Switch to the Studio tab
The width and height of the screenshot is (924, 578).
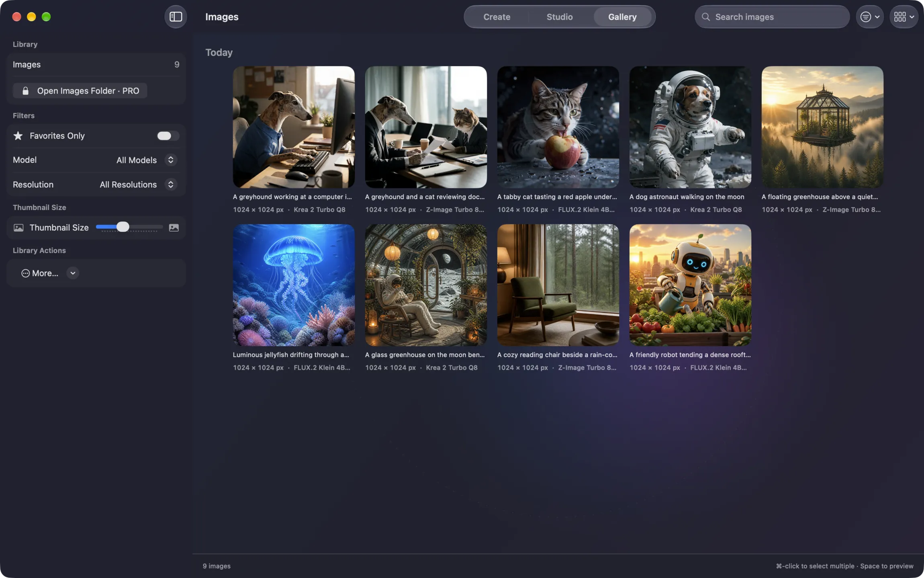click(559, 17)
